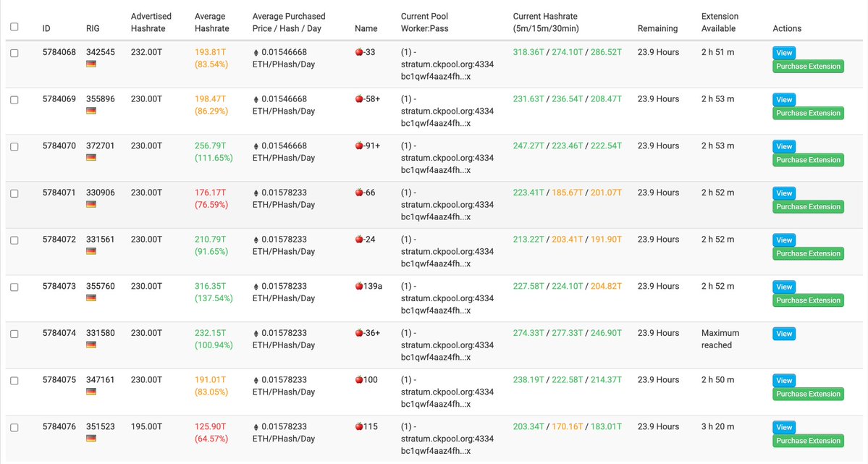Click ETH symbol in rental 5784076 price
The image size is (868, 464).
[256, 427]
